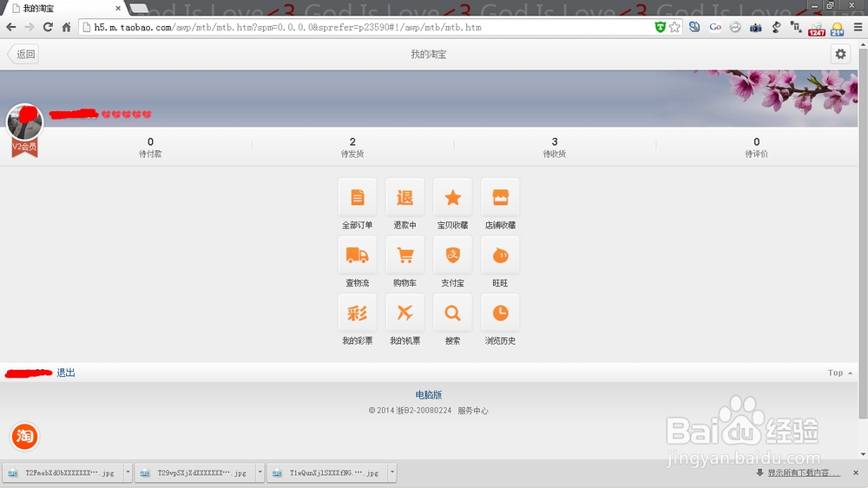Screen dimensions: 868x488
Task: View 待收货 awaiting receipt orders
Action: (554, 147)
